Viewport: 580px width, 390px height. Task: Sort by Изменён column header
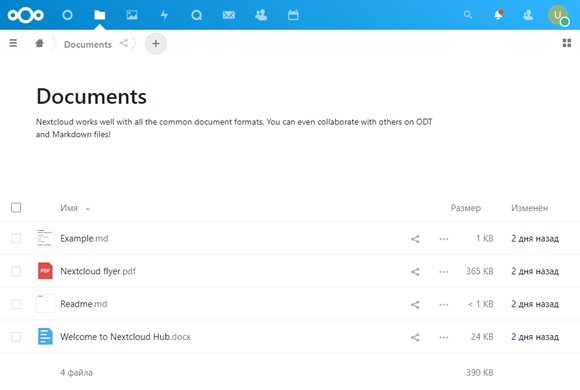pyautogui.click(x=529, y=208)
